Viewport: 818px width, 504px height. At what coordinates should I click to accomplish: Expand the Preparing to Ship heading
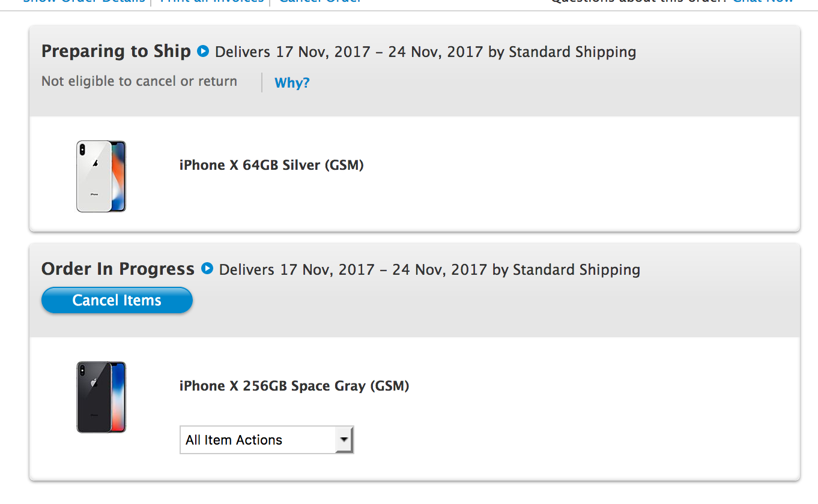click(x=116, y=52)
